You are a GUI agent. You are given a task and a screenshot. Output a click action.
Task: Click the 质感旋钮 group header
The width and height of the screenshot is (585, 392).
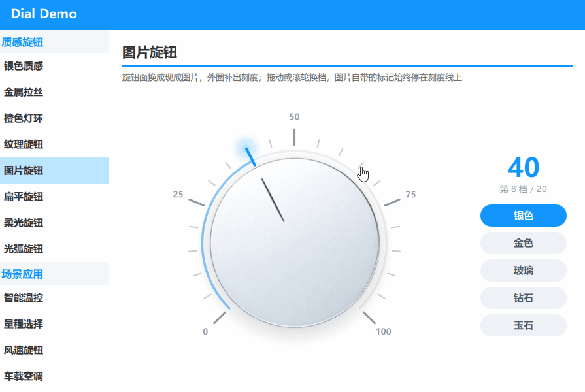[54, 42]
